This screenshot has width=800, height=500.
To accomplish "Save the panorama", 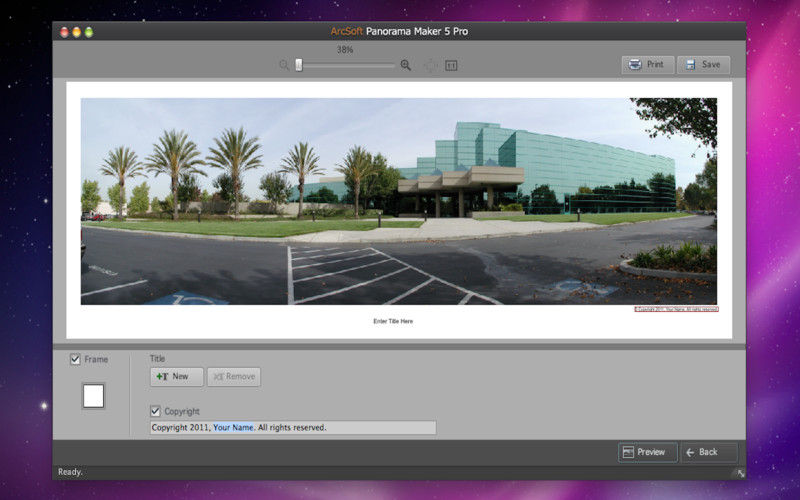I will (x=704, y=65).
